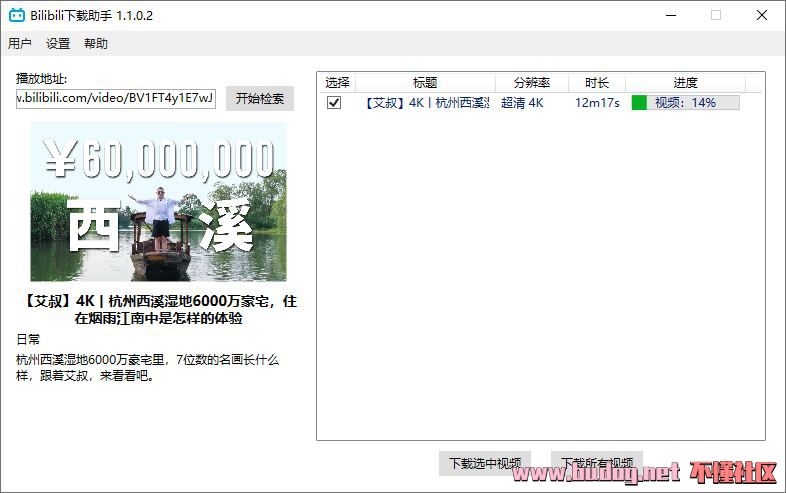This screenshot has height=493, width=786.
Task: Click the 播放地址 URL input field
Action: pos(116,98)
